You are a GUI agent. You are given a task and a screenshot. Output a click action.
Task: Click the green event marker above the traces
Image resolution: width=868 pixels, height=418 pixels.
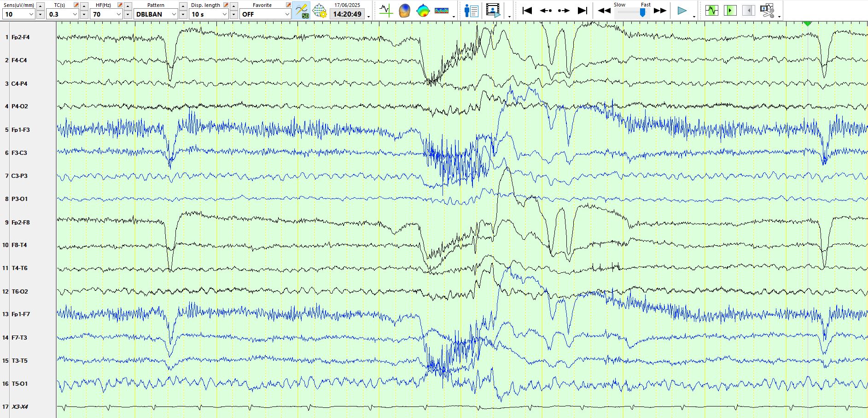807,23
